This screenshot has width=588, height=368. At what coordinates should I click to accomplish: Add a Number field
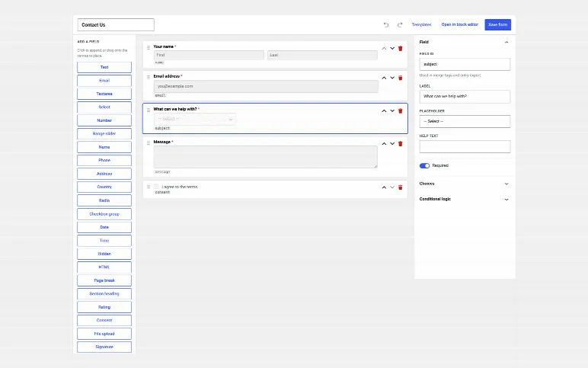pyautogui.click(x=104, y=121)
